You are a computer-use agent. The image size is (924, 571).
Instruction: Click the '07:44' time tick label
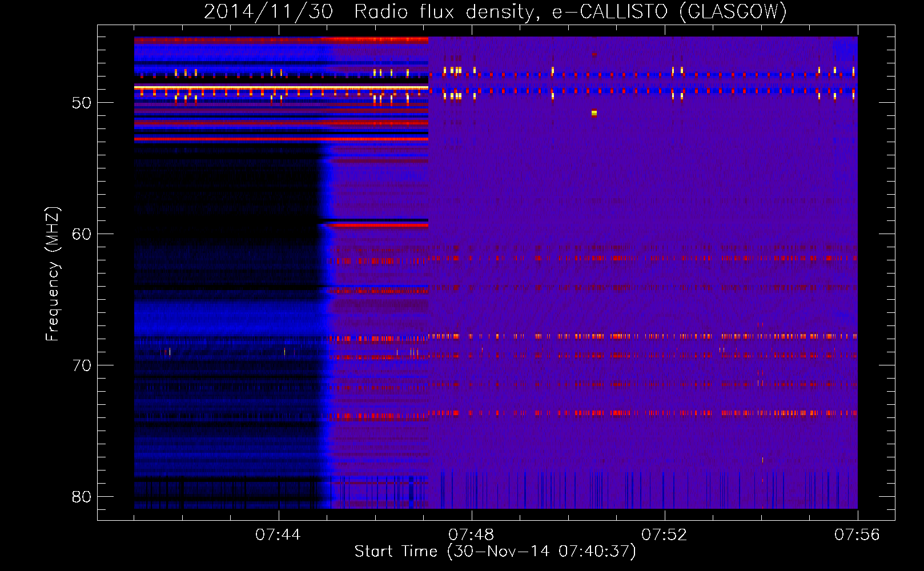tap(278, 535)
